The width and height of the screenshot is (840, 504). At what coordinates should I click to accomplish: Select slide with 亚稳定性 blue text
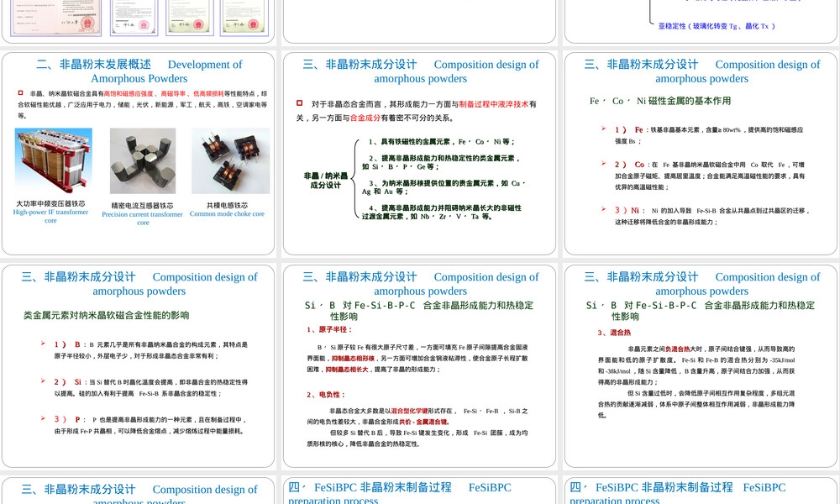coord(701,22)
